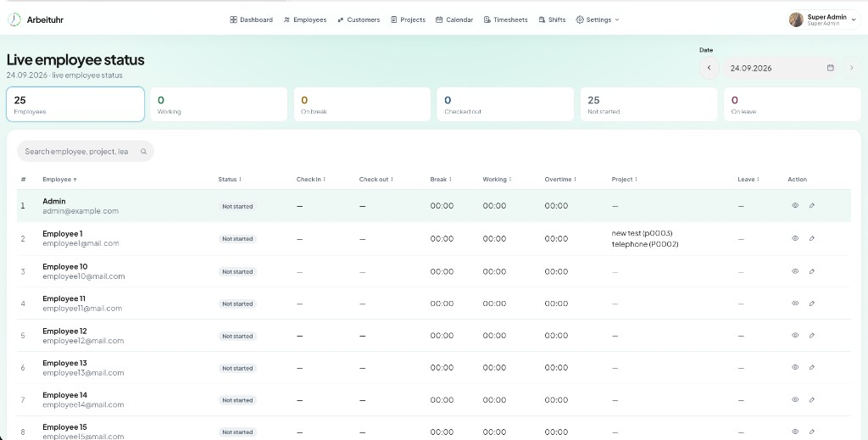Click the Arbeituhr clock logo
868x440 pixels.
(14, 19)
